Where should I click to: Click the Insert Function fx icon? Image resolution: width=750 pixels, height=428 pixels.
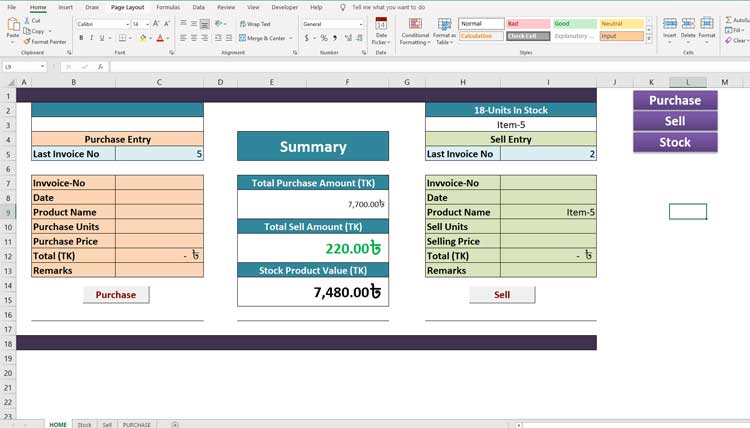point(100,67)
